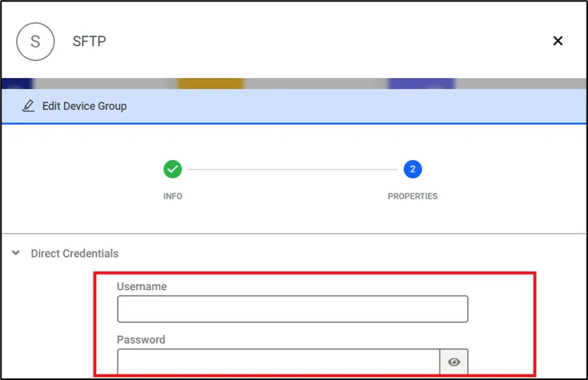Click the Username field label
Viewport: 588px width, 380px height.
(142, 286)
